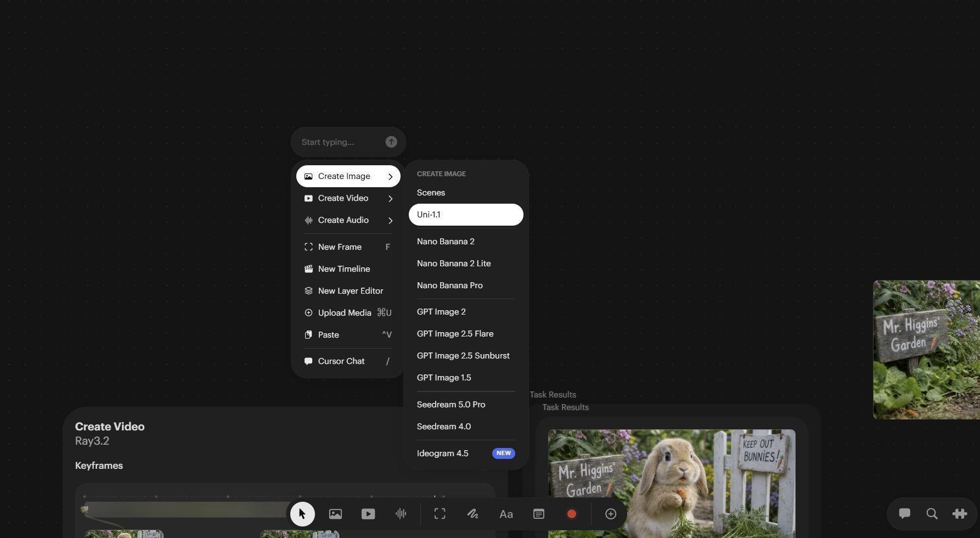Image resolution: width=980 pixels, height=538 pixels.
Task: Click the note card tool in toolbar
Action: click(x=539, y=514)
